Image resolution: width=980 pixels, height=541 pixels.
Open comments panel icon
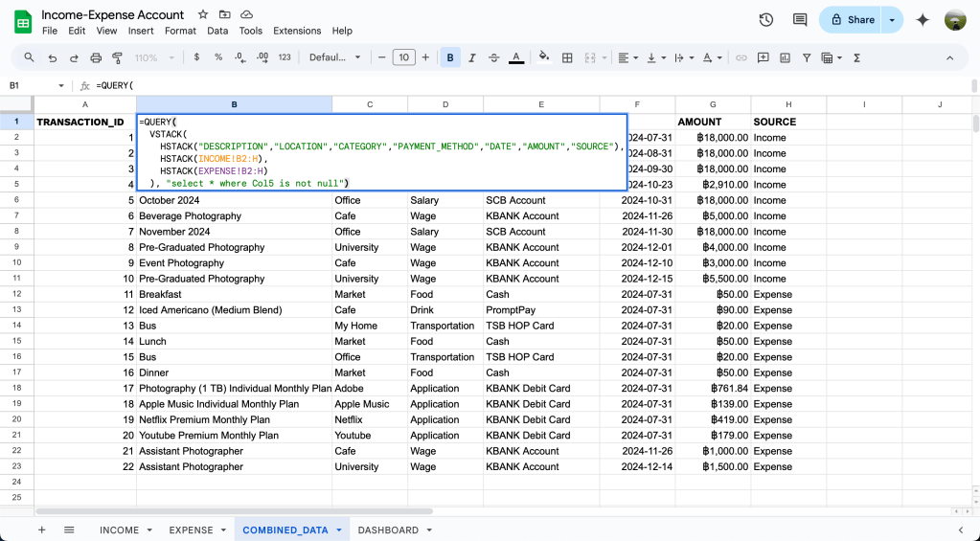(800, 19)
